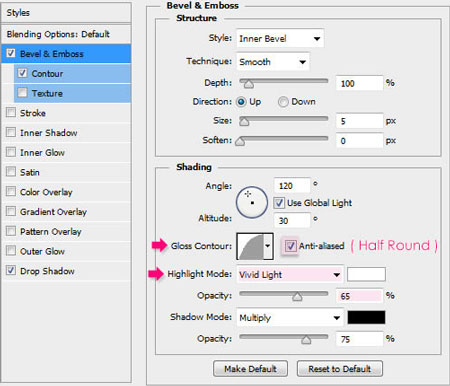Enable the Color Overlay checkbox

(x=11, y=191)
